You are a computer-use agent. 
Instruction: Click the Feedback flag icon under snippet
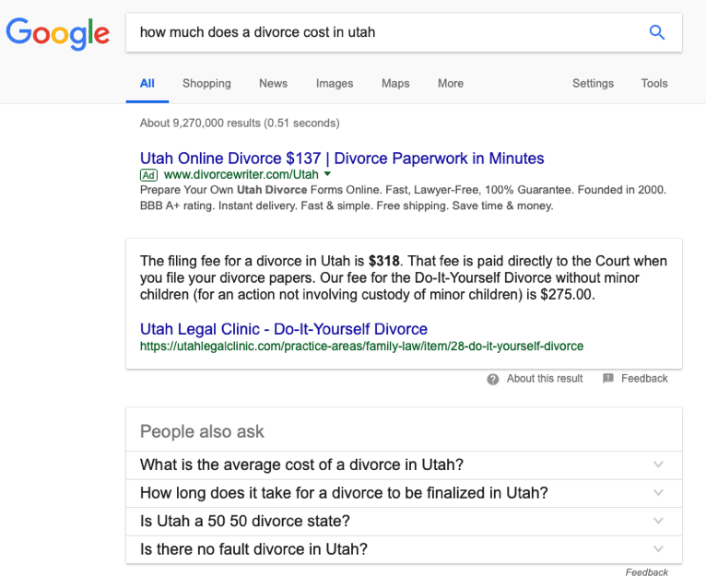(x=608, y=379)
